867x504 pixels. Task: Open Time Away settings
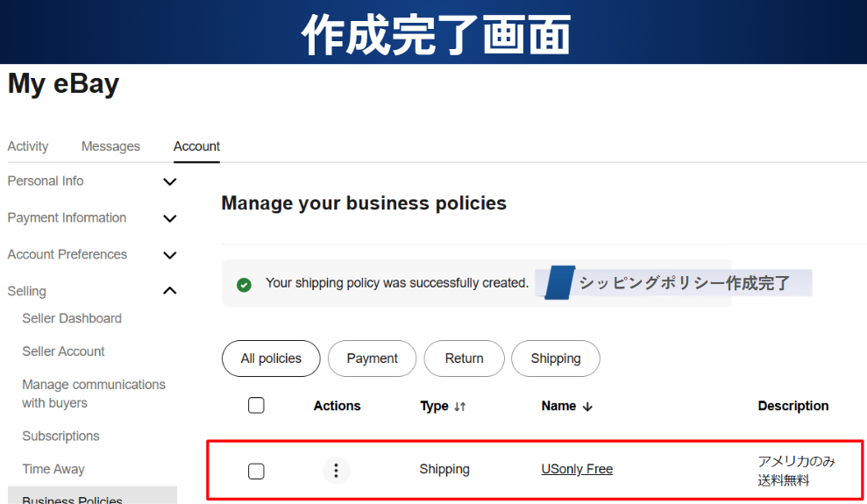[53, 469]
